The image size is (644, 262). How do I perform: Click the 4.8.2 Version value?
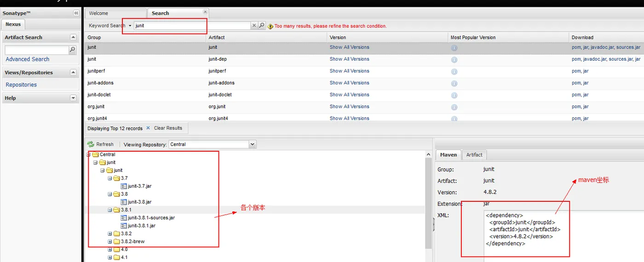click(x=489, y=193)
